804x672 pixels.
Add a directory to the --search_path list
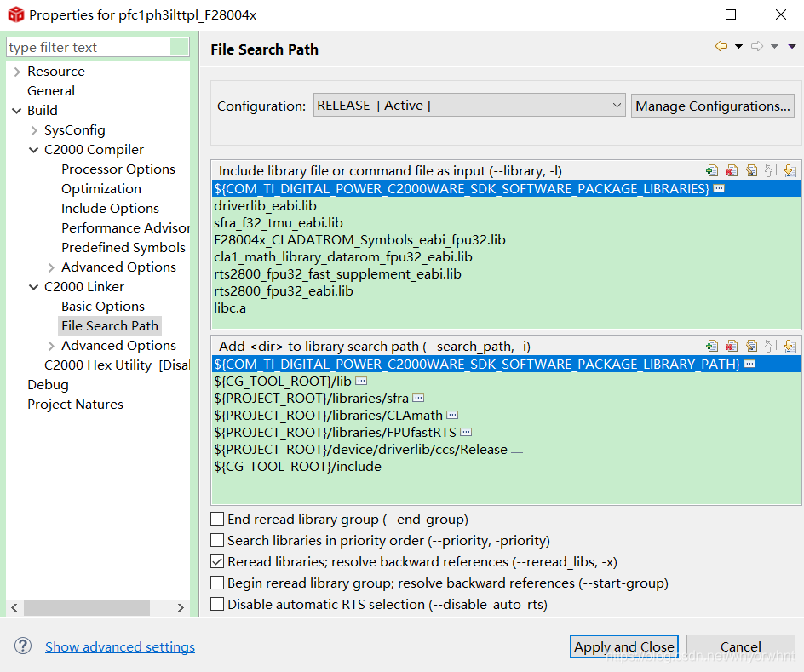click(712, 346)
